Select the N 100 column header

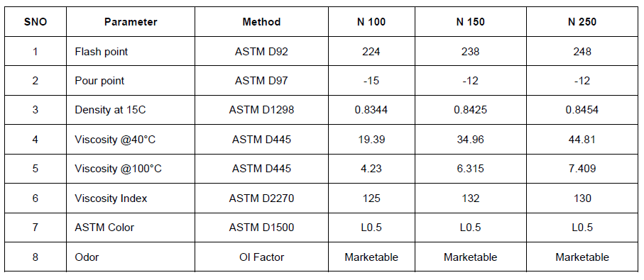coord(371,22)
